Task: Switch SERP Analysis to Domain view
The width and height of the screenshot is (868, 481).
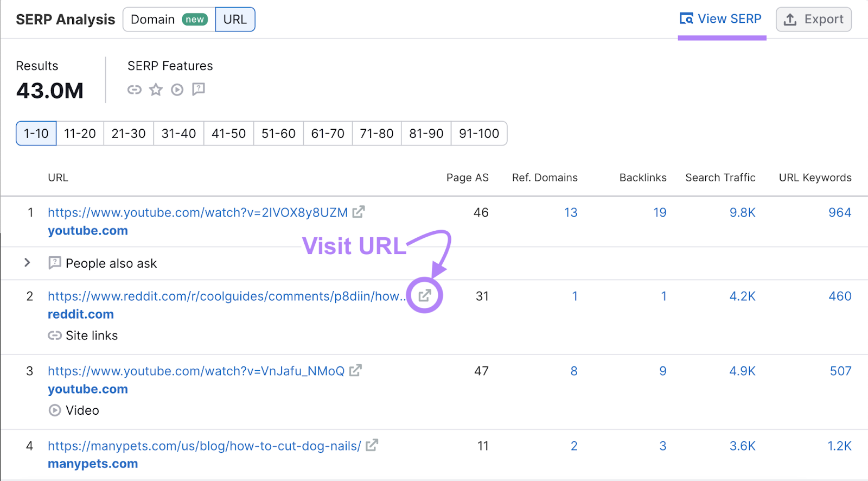Action: coord(169,20)
